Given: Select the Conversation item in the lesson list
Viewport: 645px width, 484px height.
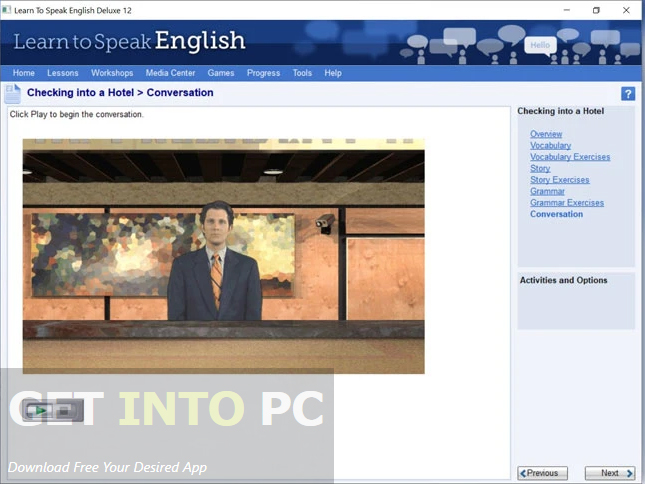Looking at the screenshot, I should [556, 214].
